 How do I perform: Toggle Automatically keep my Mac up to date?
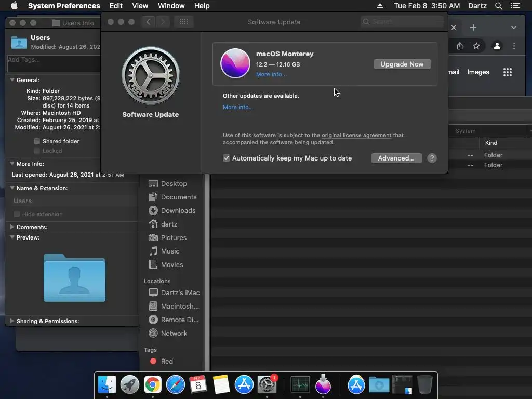[227, 158]
